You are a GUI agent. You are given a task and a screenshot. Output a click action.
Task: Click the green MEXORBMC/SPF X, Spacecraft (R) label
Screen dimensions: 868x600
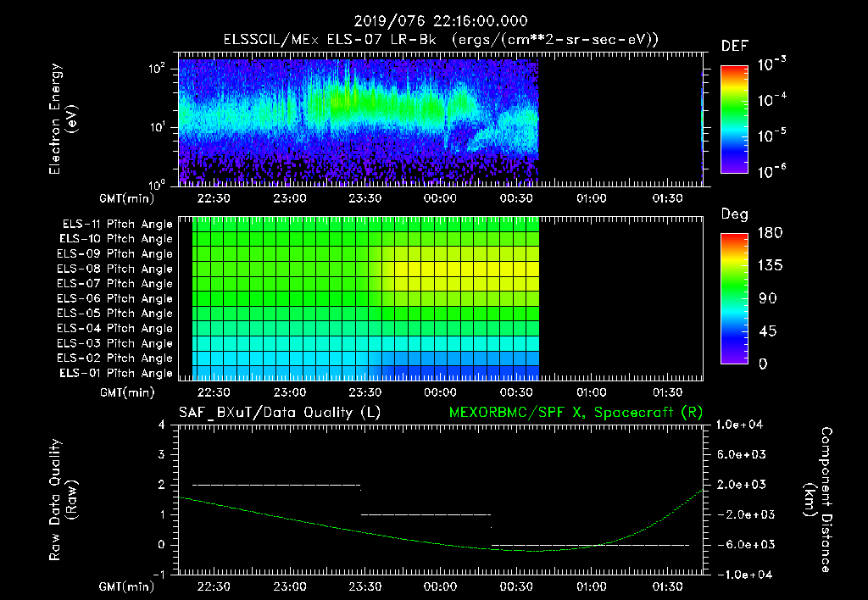click(x=576, y=413)
